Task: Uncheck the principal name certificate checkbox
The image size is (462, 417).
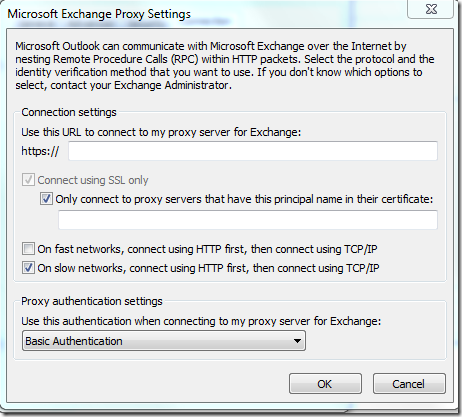Action: click(46, 199)
